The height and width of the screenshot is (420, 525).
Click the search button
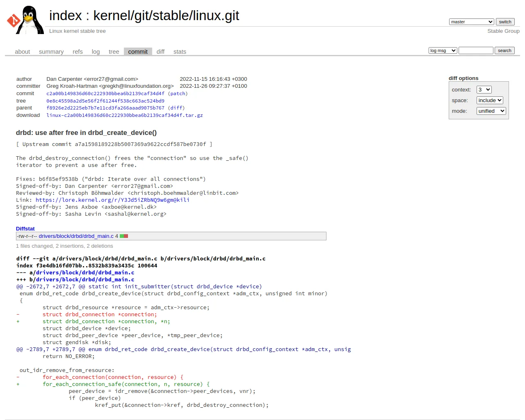(504, 50)
